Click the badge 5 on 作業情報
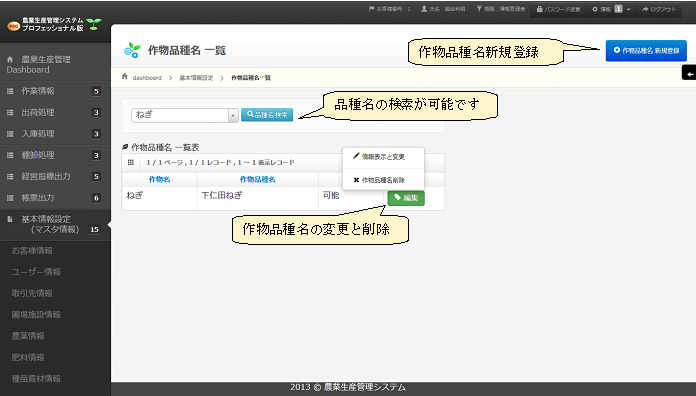 click(96, 91)
